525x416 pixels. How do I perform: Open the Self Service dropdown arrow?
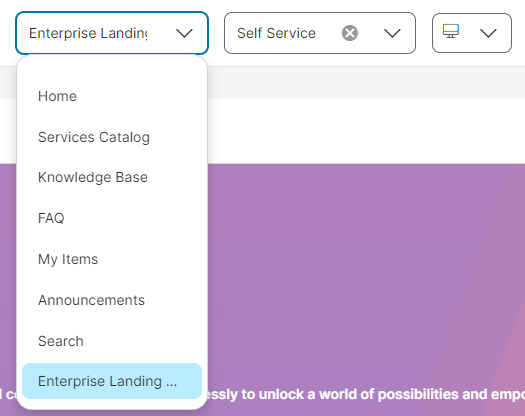pyautogui.click(x=392, y=33)
